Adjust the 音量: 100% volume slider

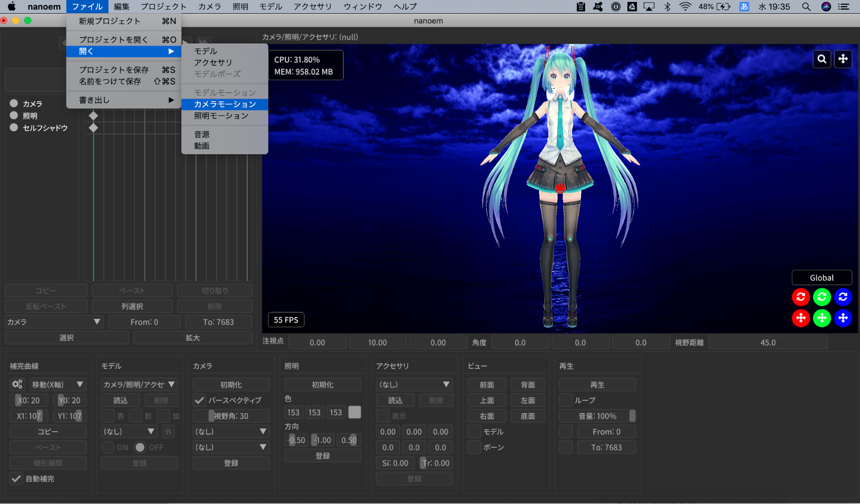point(597,416)
